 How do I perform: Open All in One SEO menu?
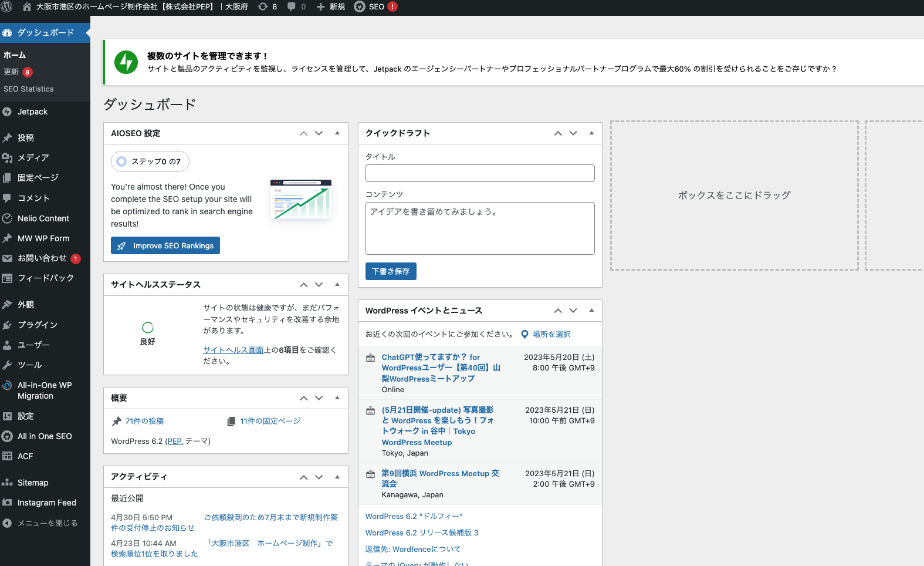(45, 436)
